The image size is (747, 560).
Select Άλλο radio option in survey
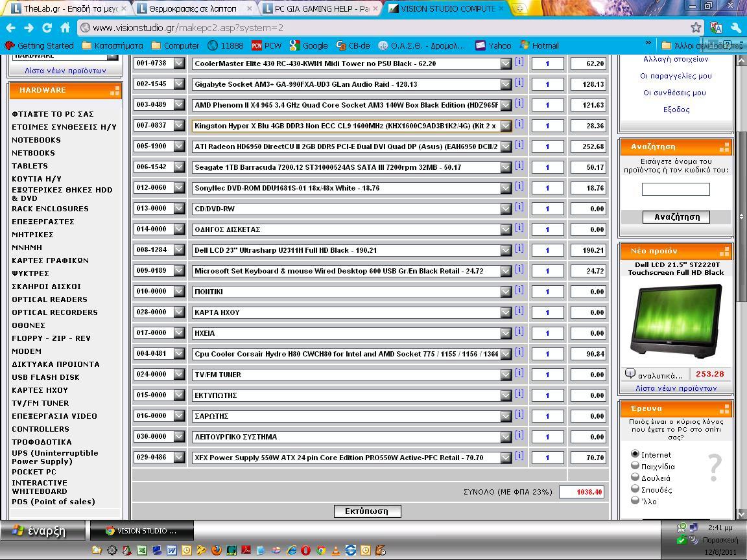click(635, 500)
